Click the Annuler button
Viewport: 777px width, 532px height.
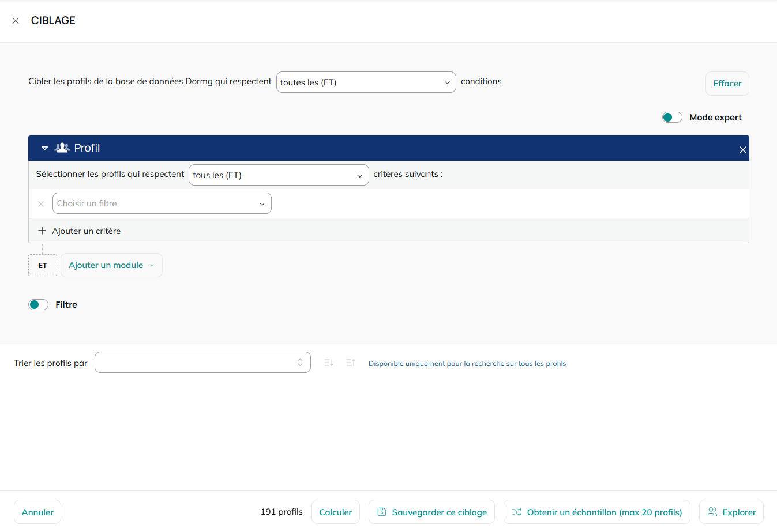pos(37,512)
